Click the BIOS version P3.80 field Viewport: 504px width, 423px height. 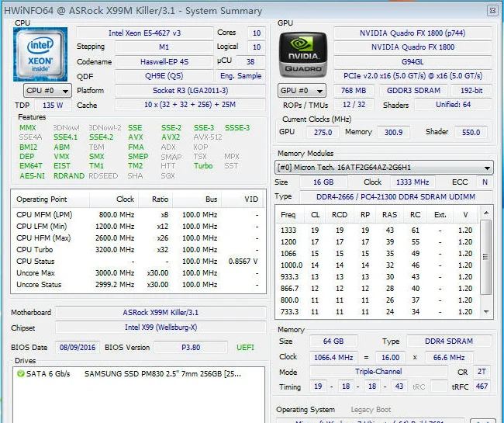[x=191, y=348]
